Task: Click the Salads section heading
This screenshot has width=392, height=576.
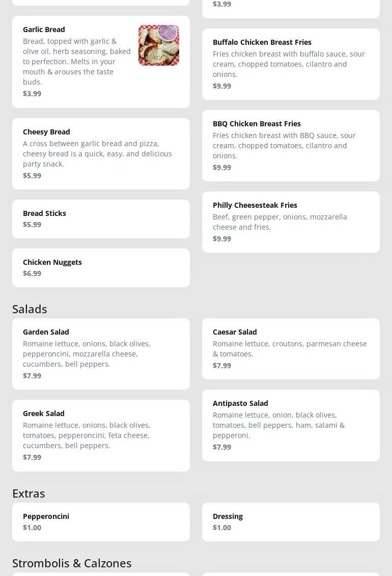Action: click(x=30, y=309)
